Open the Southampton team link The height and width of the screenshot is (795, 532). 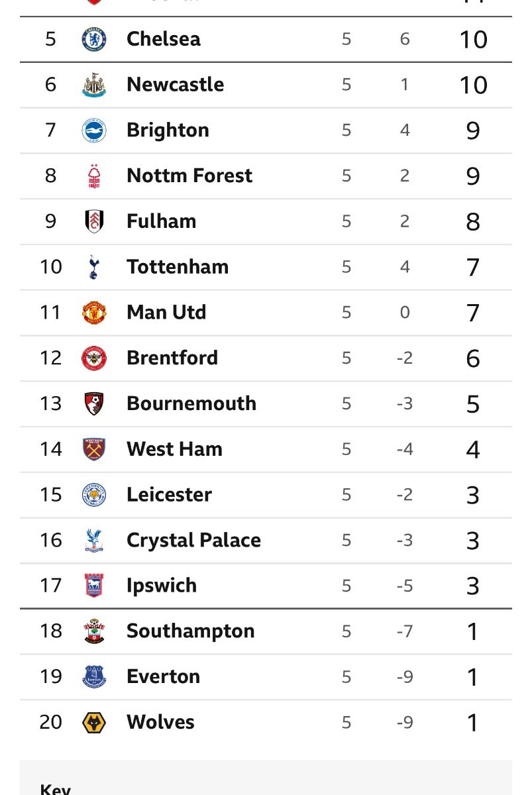click(191, 631)
